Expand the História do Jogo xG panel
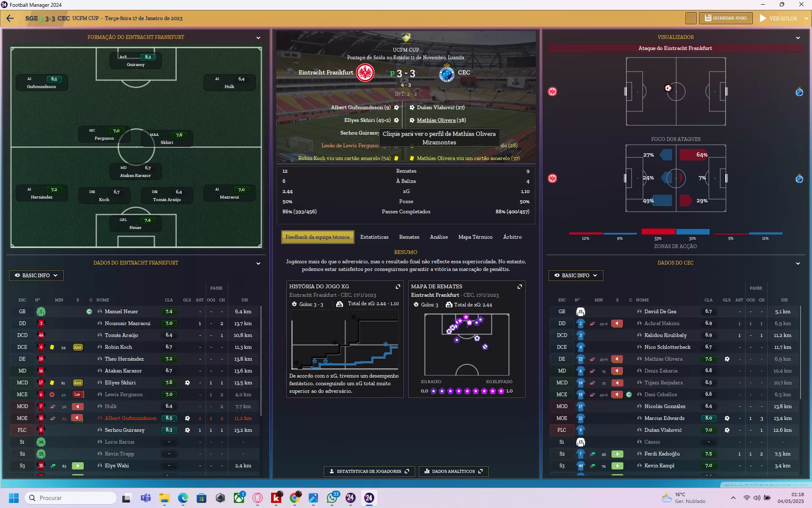This screenshot has width=812, height=508. click(398, 287)
